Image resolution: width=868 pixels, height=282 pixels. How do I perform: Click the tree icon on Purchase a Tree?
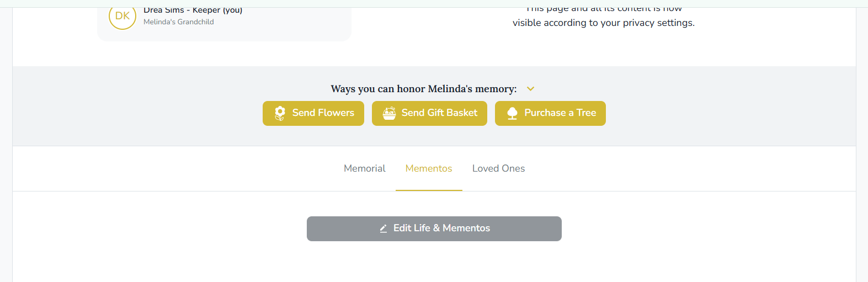(x=512, y=113)
